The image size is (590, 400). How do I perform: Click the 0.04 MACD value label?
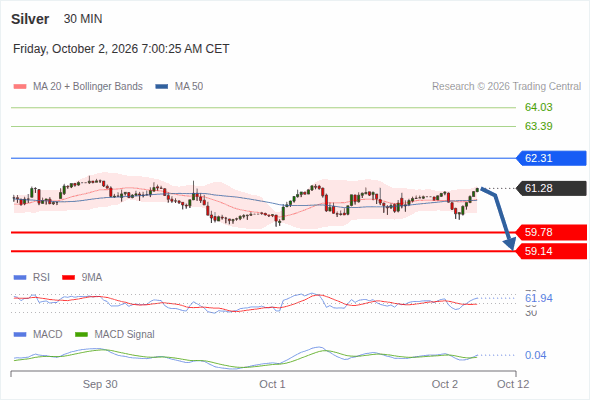(535, 355)
